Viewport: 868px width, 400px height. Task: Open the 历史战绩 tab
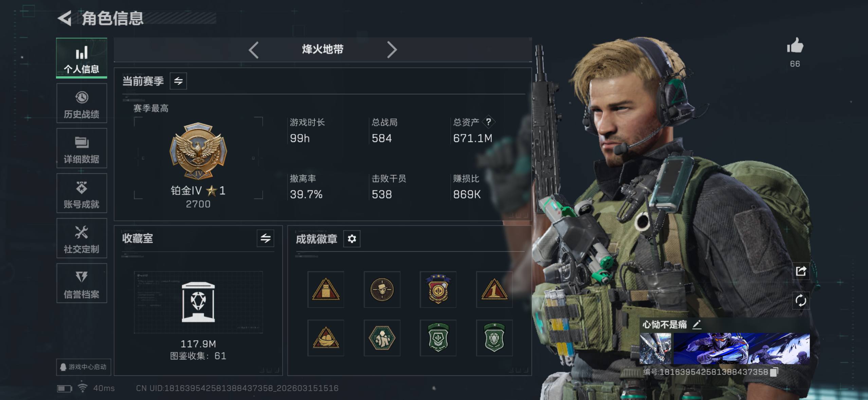tap(82, 103)
